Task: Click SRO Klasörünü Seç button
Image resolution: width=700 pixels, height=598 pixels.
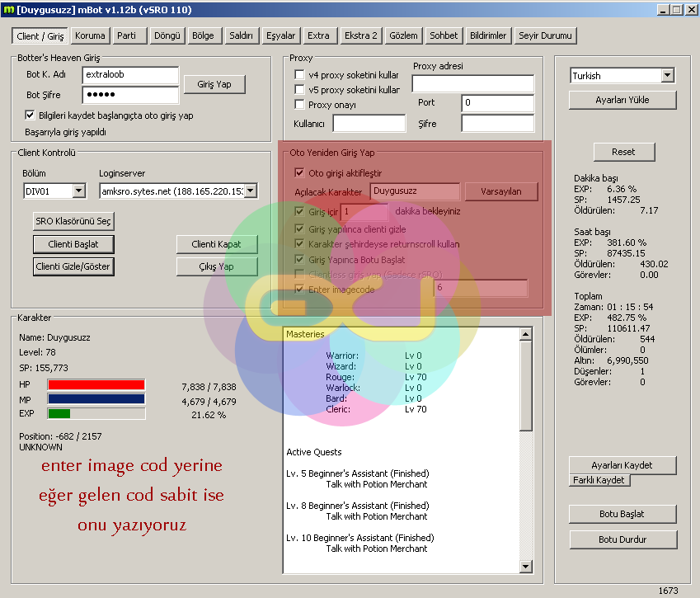Action: 73,221
